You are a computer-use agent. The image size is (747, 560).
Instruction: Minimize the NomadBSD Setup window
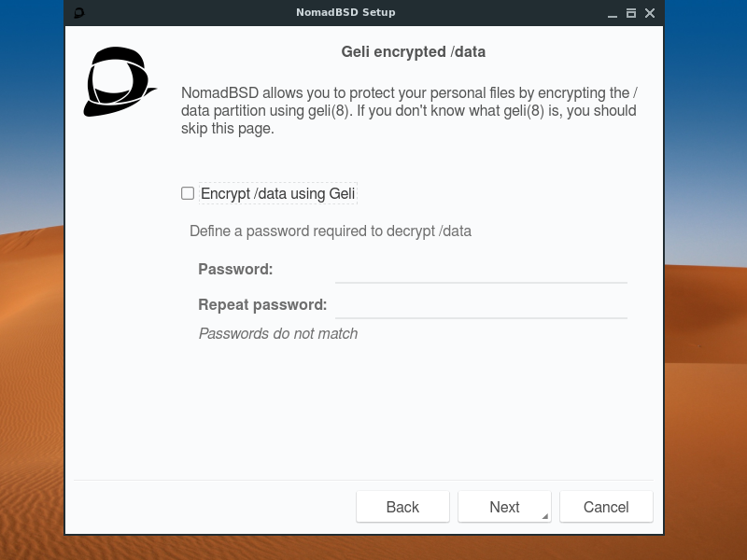pos(613,13)
